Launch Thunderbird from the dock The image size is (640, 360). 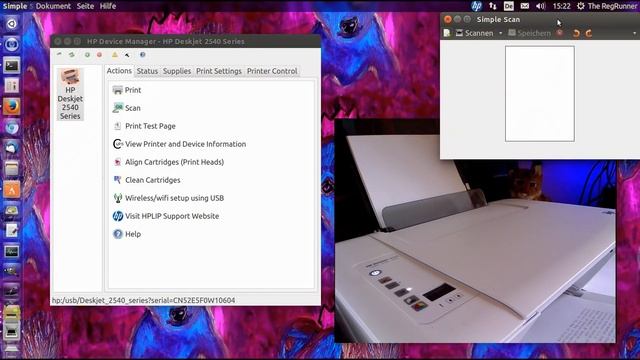point(11,148)
